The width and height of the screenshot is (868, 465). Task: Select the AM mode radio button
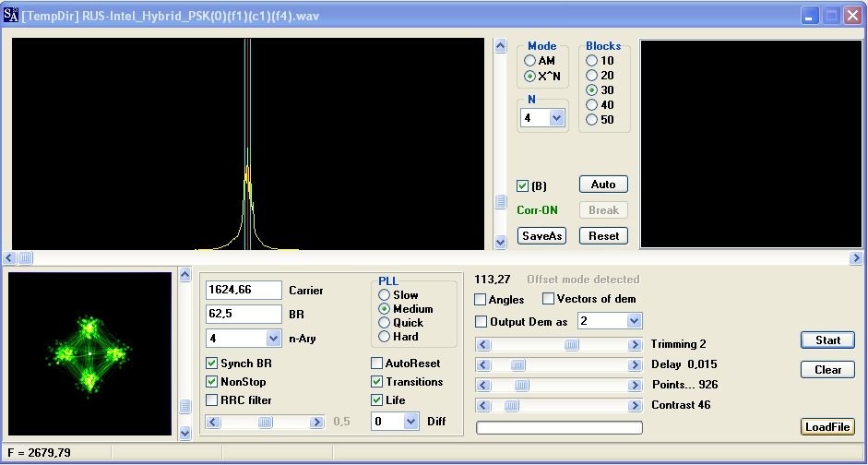tap(530, 61)
